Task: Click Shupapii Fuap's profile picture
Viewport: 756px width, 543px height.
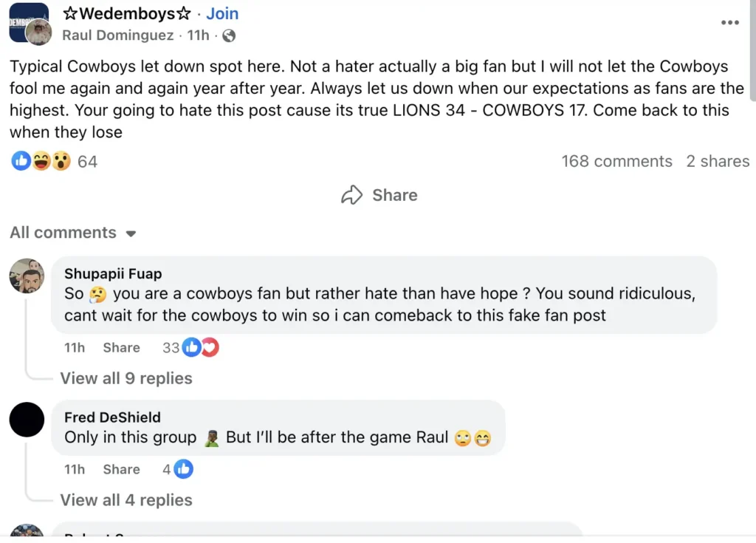Action: point(27,275)
